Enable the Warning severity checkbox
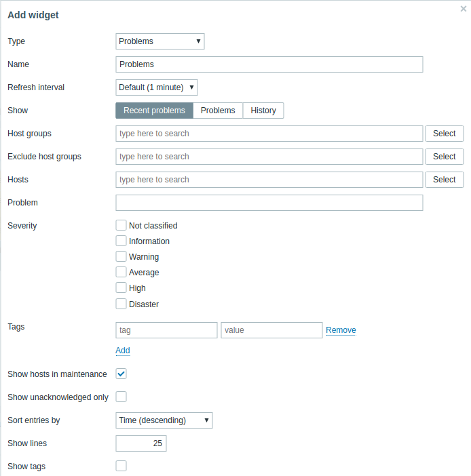The image size is (471, 476). pyautogui.click(x=121, y=256)
